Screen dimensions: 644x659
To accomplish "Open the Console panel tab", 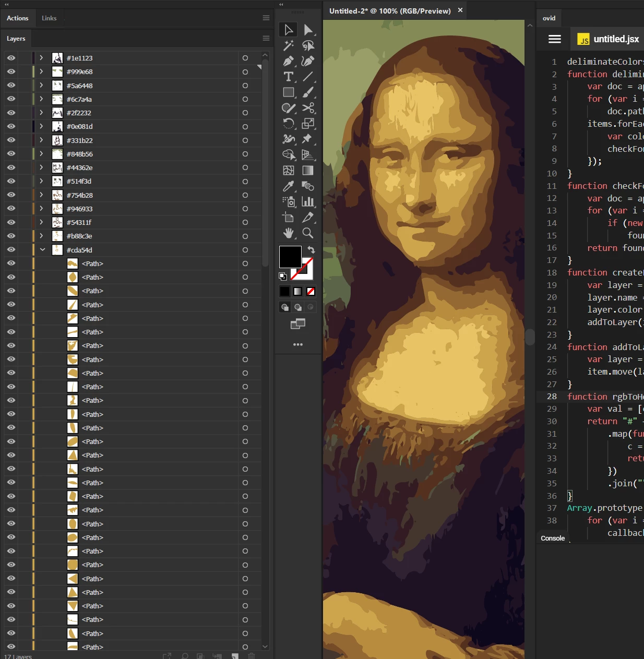I will pos(553,538).
